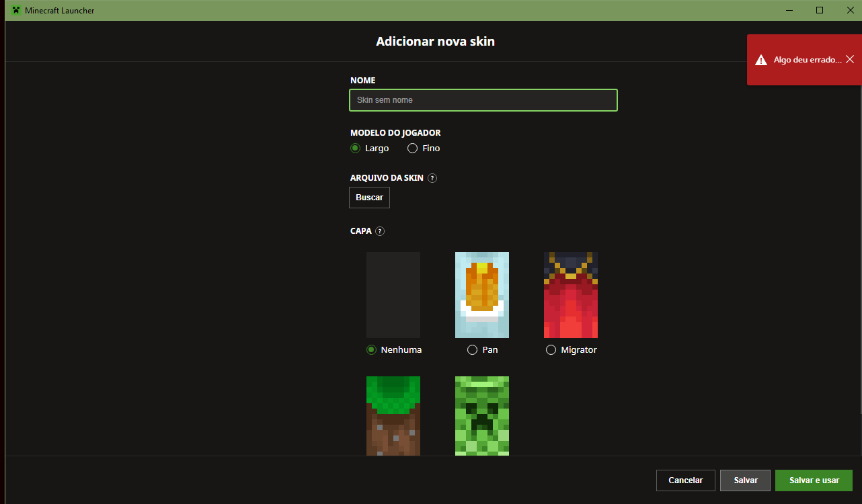This screenshot has height=504, width=862.
Task: Choose the Nenhuma cape radio button
Action: click(371, 349)
